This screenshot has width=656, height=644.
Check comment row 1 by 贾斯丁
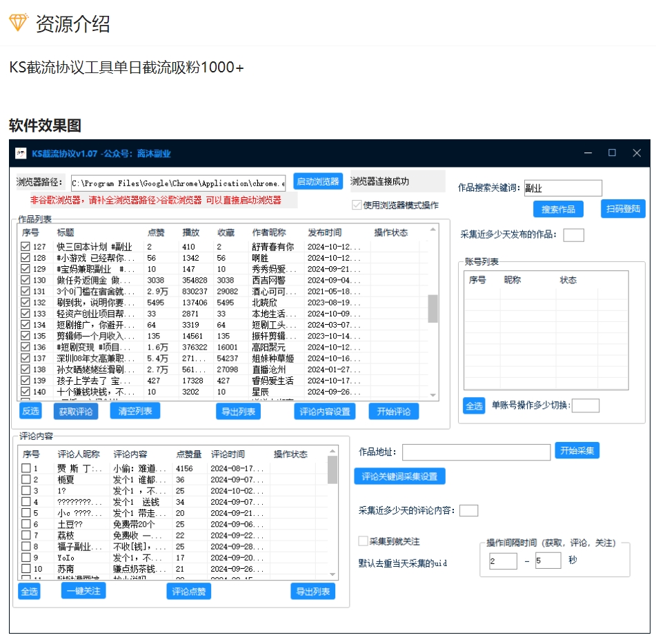(x=26, y=468)
